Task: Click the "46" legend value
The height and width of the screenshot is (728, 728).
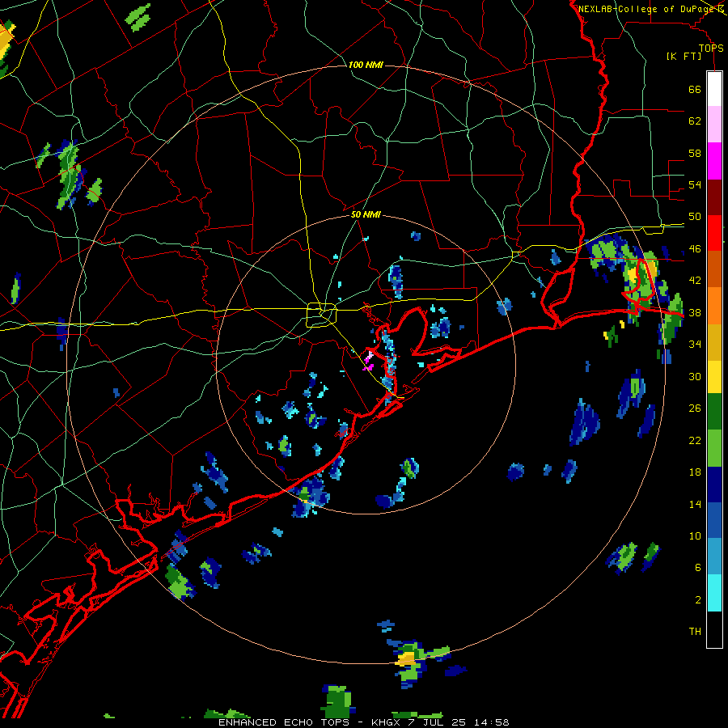Action: pos(695,249)
